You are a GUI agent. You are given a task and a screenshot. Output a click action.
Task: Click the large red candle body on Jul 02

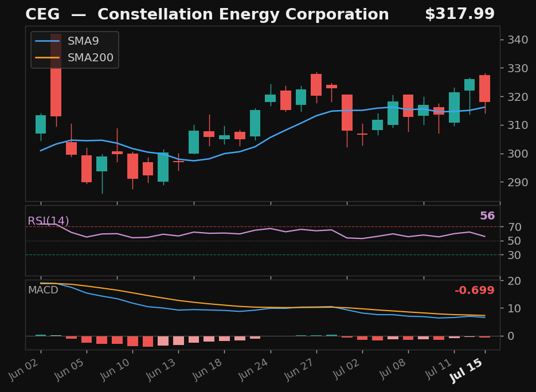(347, 112)
